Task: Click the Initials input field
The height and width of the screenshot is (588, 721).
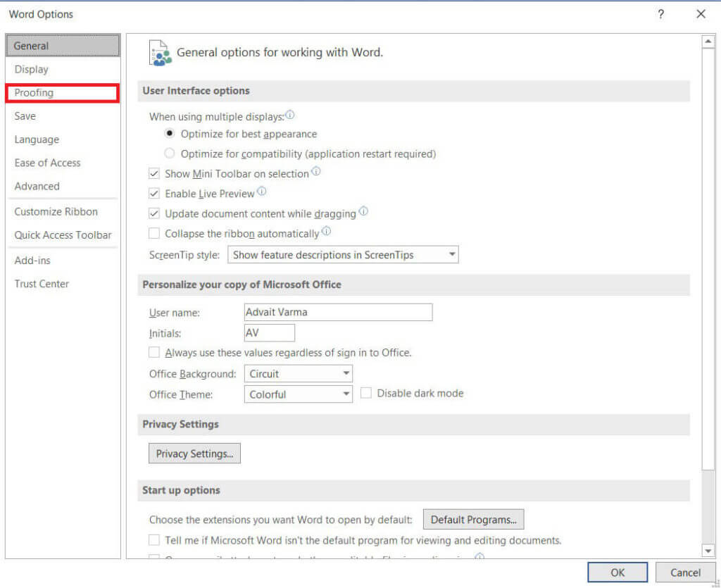Action: click(270, 333)
